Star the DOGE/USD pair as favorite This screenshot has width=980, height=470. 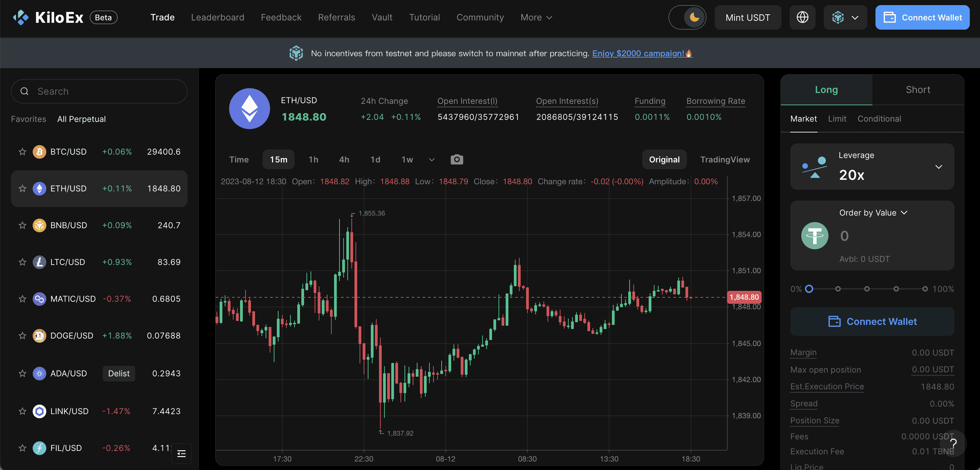[22, 336]
